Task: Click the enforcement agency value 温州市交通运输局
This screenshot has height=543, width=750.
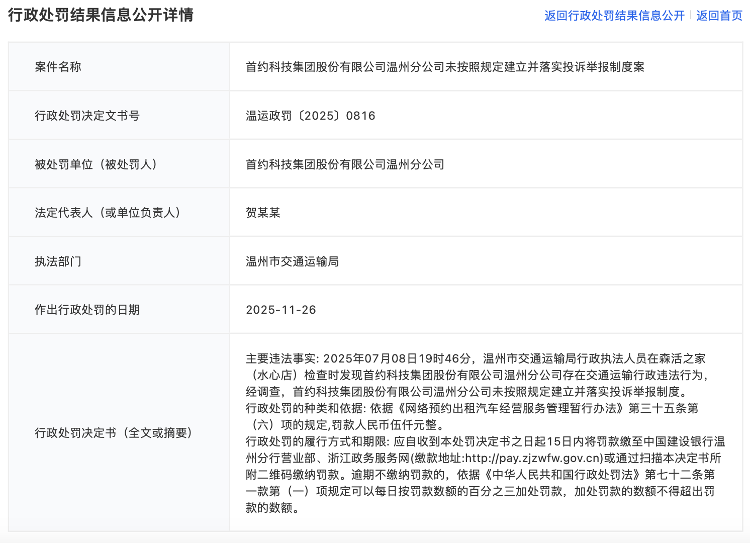Action: (x=292, y=261)
